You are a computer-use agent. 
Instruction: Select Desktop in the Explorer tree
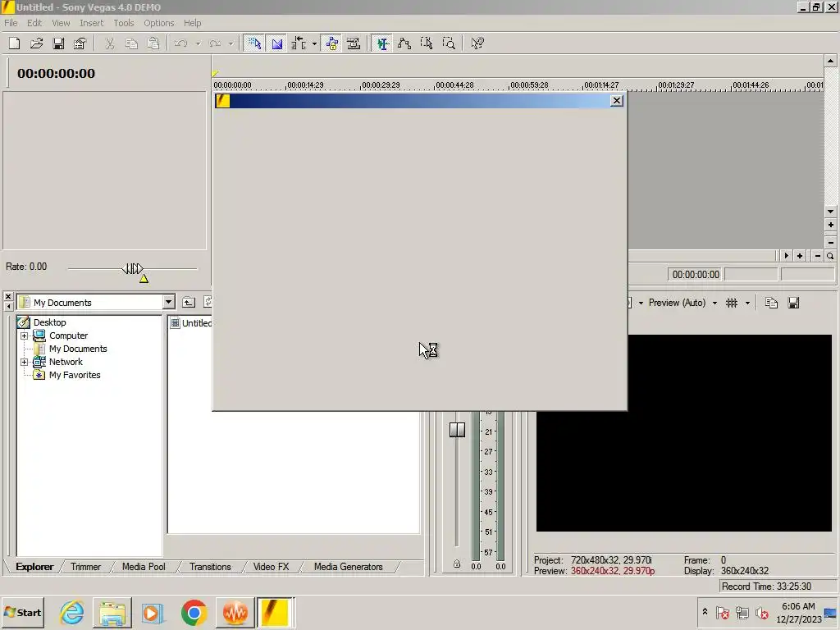pos(49,322)
